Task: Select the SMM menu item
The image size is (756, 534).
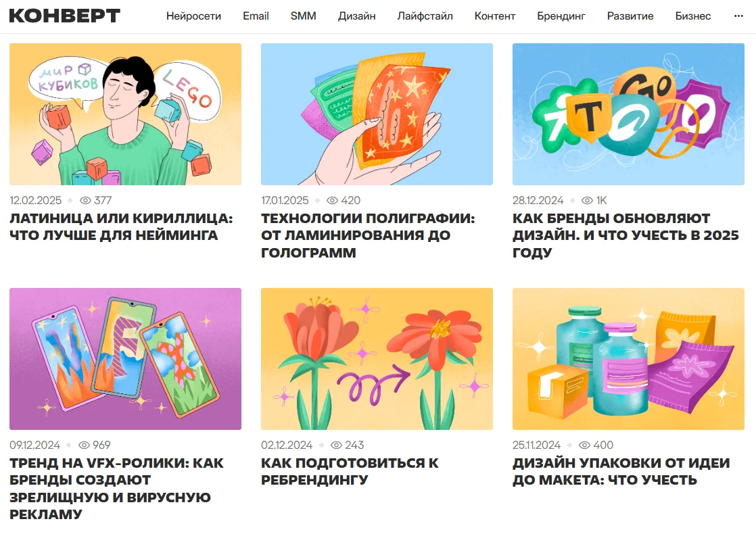Action: click(x=303, y=16)
